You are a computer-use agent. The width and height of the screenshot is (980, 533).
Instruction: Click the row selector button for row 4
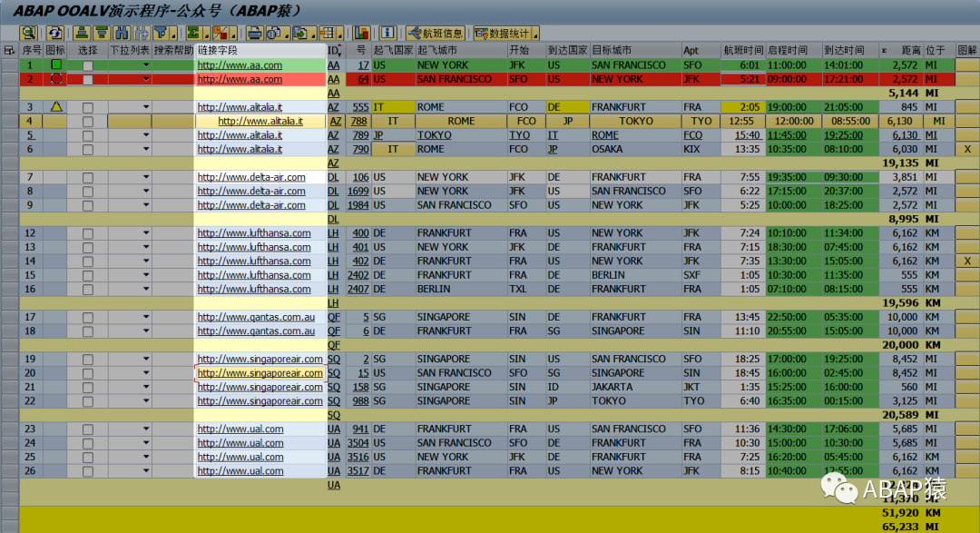tap(9, 122)
